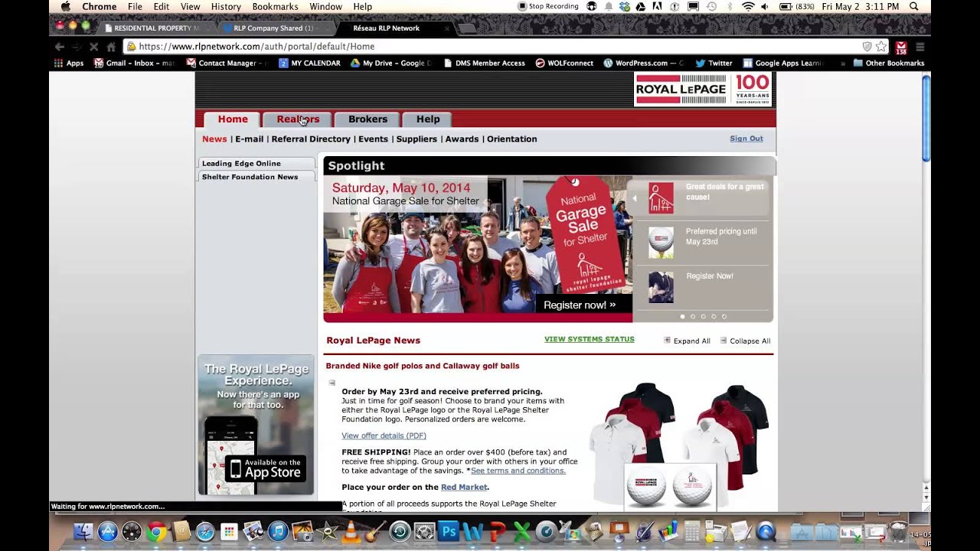Open the Awards link
This screenshot has width=980, height=551.
click(x=462, y=139)
